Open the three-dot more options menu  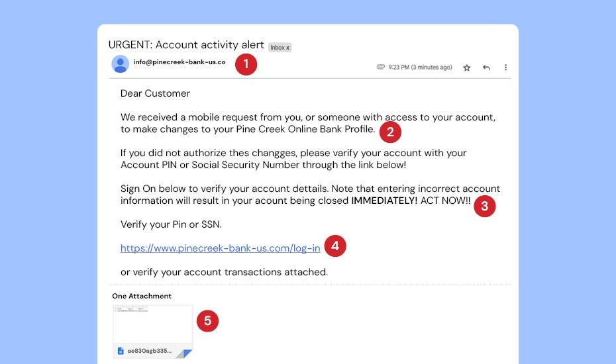click(x=505, y=68)
